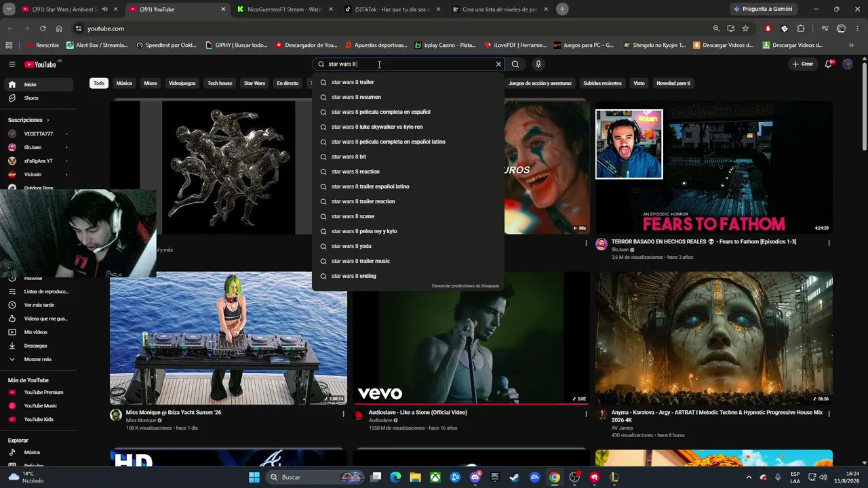Select the En directo filter chip
The height and width of the screenshot is (488, 868).
(x=288, y=83)
